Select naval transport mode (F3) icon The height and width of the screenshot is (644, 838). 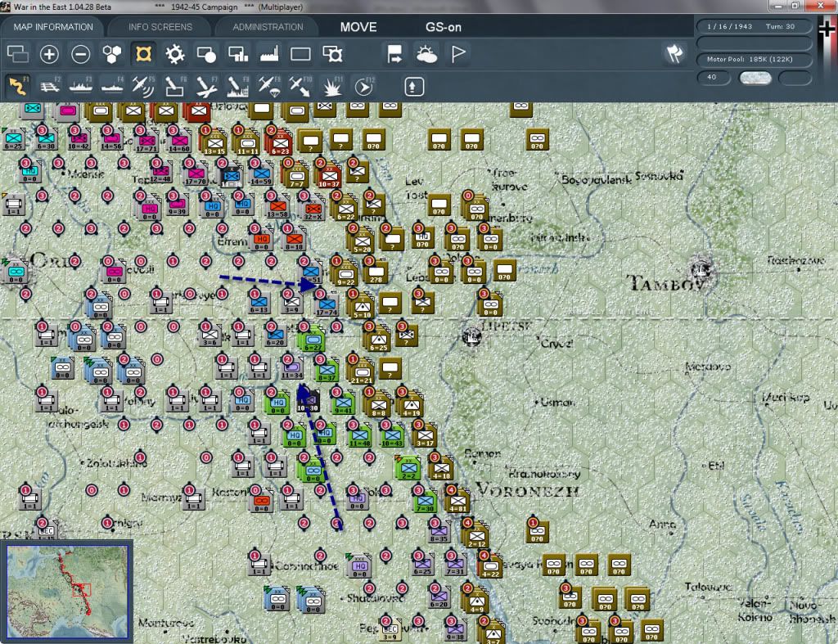click(x=81, y=86)
